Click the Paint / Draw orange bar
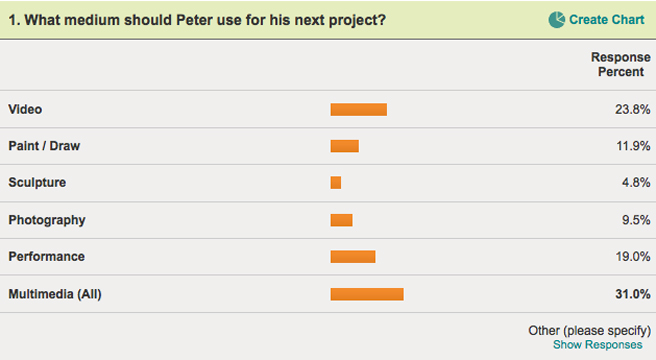The width and height of the screenshot is (656, 360). (344, 146)
